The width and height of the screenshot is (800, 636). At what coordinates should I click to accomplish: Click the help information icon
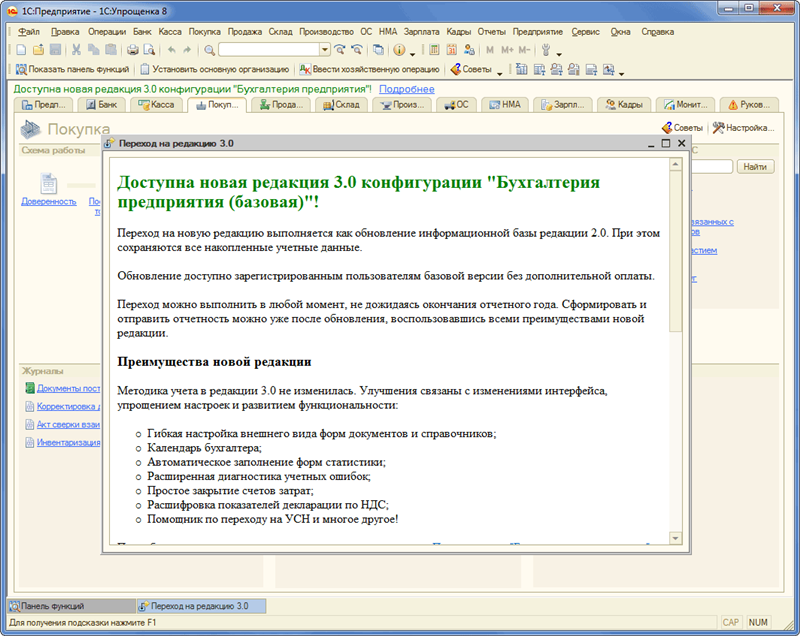tap(399, 49)
